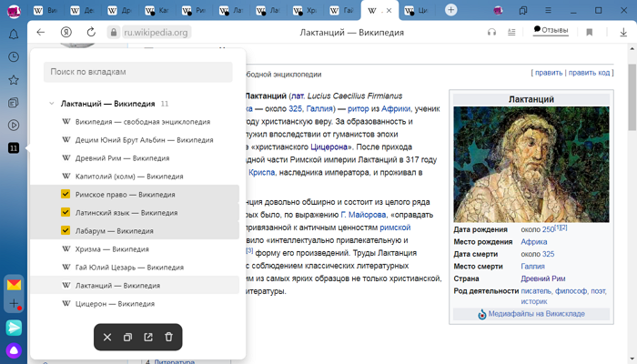The image size is (637, 364).
Task: Open философ occupation link
Action: [x=571, y=291]
